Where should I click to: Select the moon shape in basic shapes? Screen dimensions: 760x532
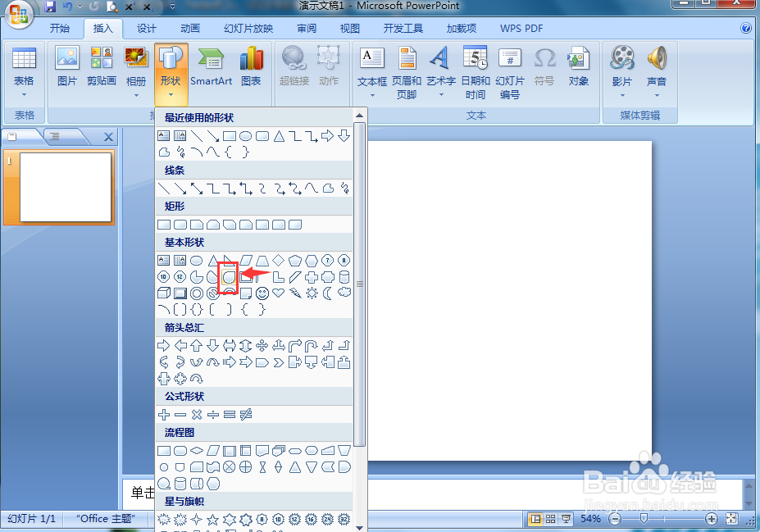point(328,293)
